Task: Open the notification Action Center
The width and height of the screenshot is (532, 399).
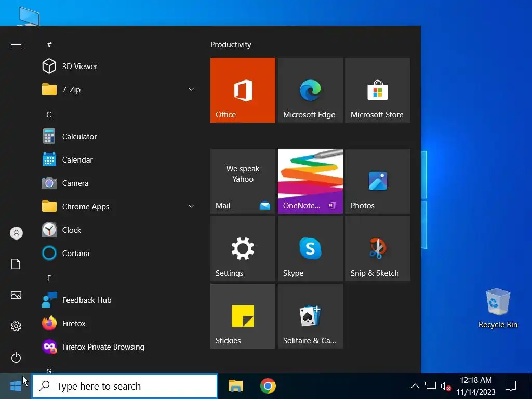Action: (511, 386)
